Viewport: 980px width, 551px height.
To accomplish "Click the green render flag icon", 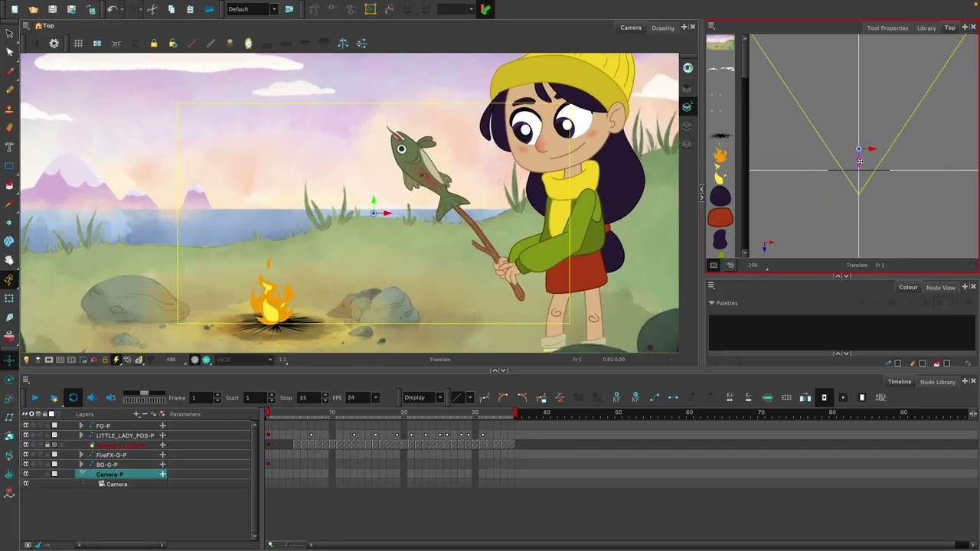I will pos(485,9).
